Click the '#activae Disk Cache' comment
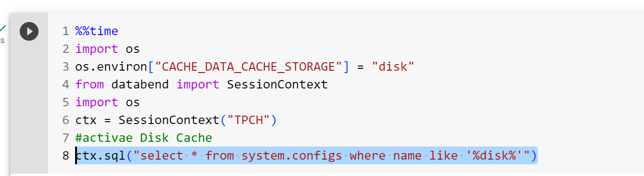Viewport: 644px width, 176px height. [144, 138]
